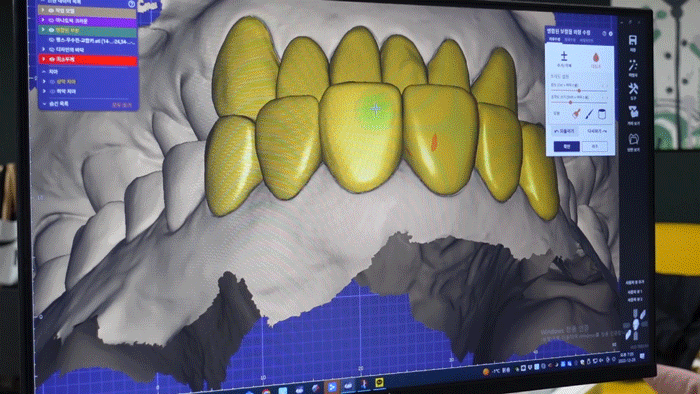
Task: Collapse the '치아' teeth section
Action: point(44,71)
